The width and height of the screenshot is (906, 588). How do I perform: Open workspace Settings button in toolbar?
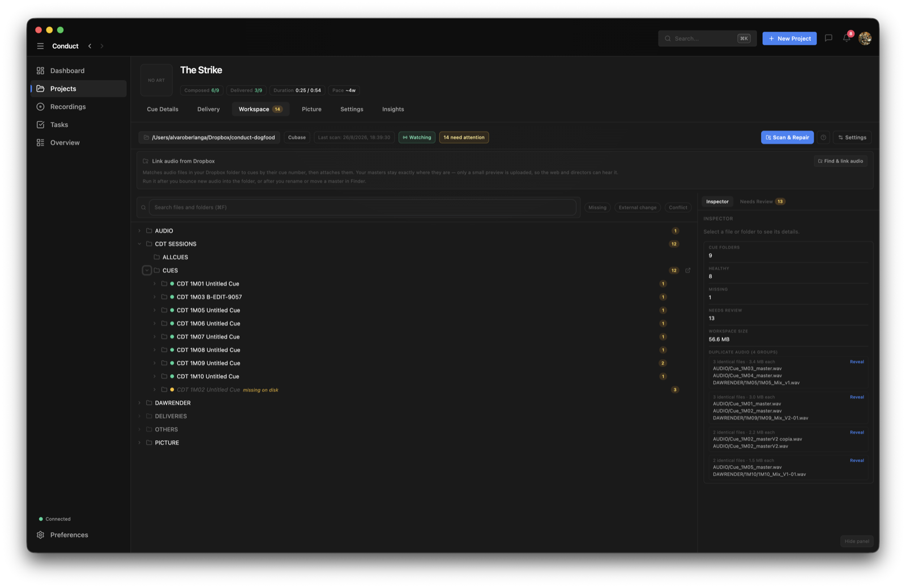tap(852, 138)
